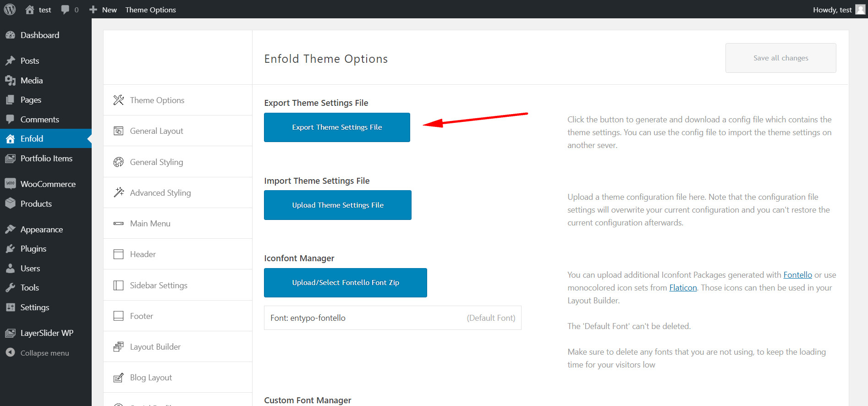The width and height of the screenshot is (868, 406).
Task: Click the Blog Layout pencil icon
Action: tap(119, 378)
